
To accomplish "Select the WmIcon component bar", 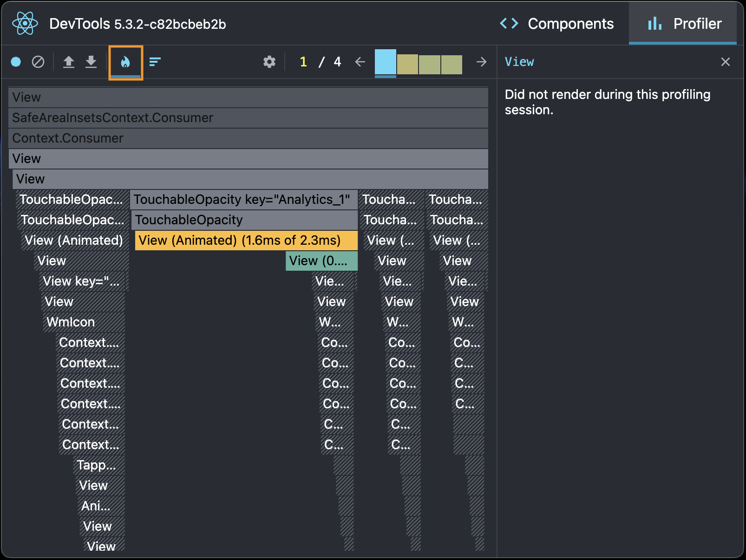I will (x=84, y=322).
